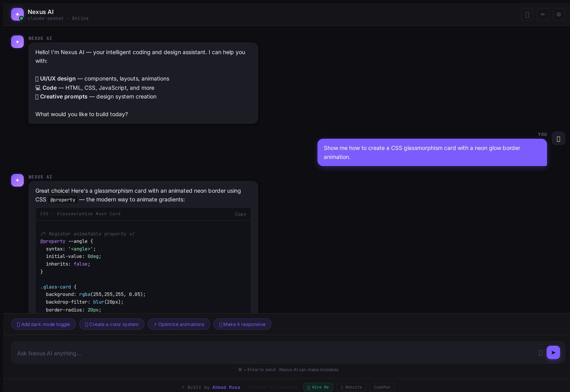Click the 'CSS · Glassmorphism Neon Card' code header

tap(80, 214)
